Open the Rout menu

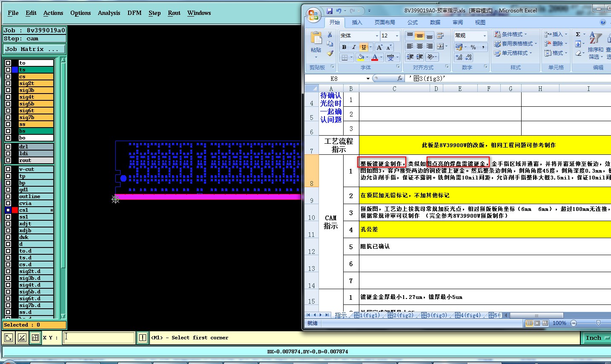(174, 13)
